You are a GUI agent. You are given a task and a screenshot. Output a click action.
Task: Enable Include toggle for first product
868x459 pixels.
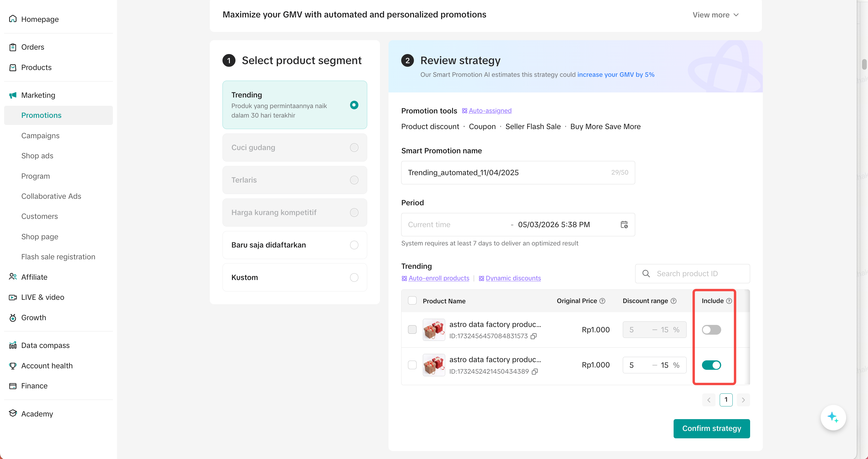click(711, 330)
